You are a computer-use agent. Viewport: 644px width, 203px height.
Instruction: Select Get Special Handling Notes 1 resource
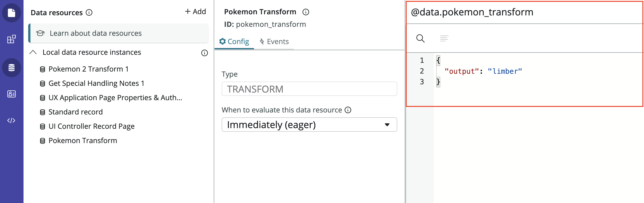(96, 83)
